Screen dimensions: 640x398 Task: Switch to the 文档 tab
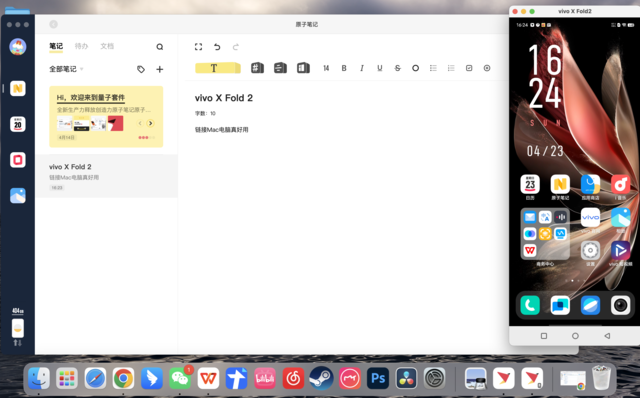pos(107,46)
